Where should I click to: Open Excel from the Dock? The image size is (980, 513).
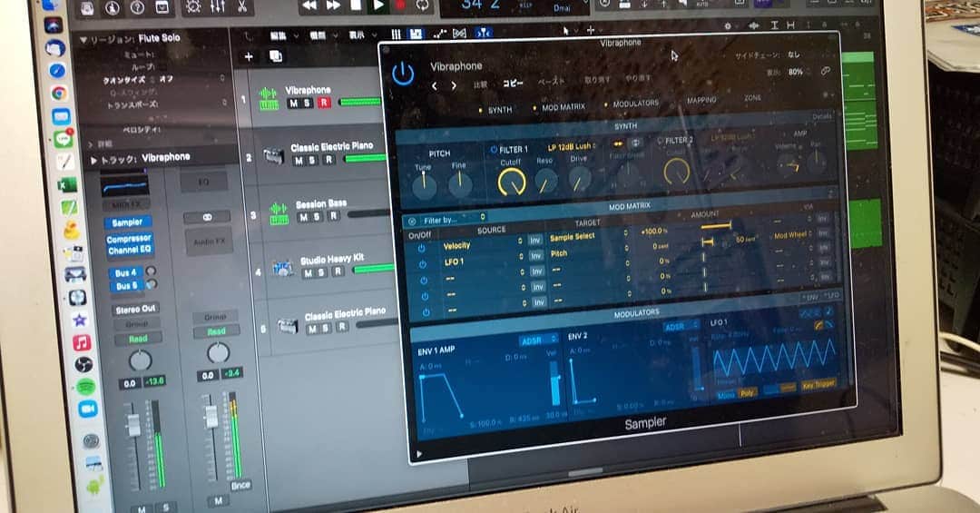point(66,184)
